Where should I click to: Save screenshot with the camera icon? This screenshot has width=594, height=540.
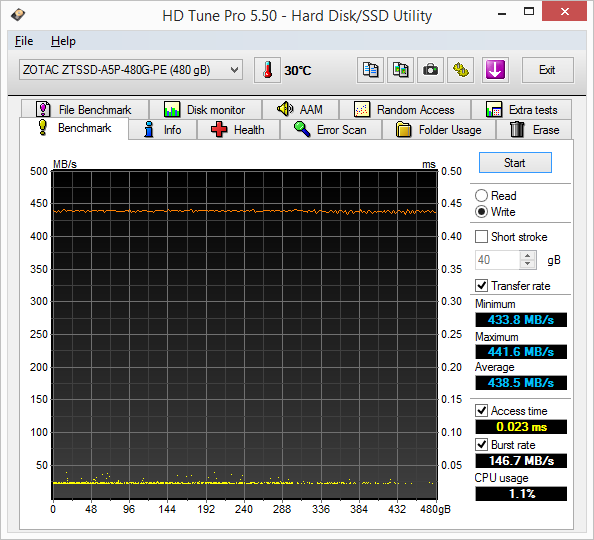[x=430, y=70]
